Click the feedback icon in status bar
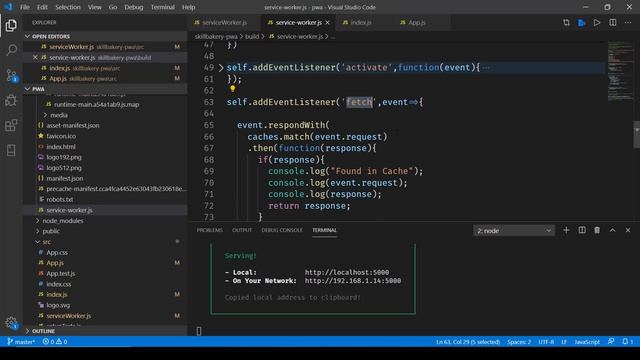640x360 pixels. pos(611,342)
